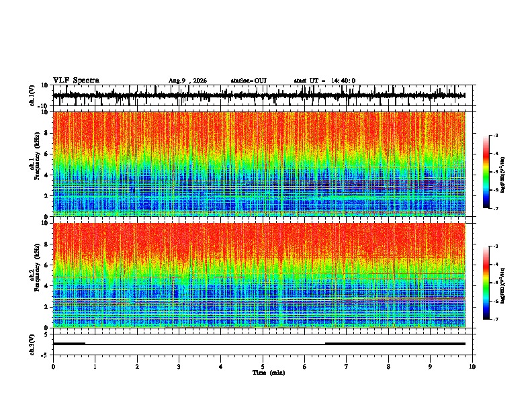Screen dimensions: 532x411
Task: Click the "10" tick on the Time axis
Action: [x=472, y=367]
